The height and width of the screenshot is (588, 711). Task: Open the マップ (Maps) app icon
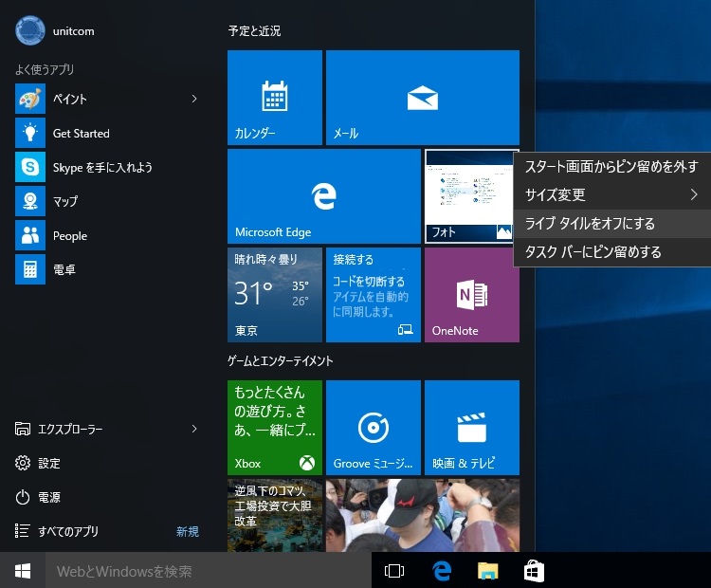click(x=30, y=201)
